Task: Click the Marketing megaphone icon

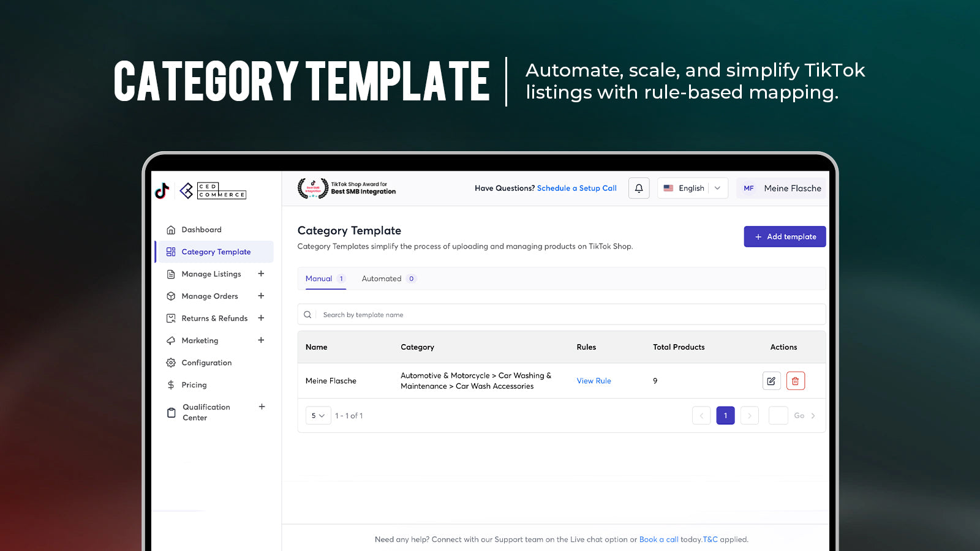Action: (x=171, y=340)
